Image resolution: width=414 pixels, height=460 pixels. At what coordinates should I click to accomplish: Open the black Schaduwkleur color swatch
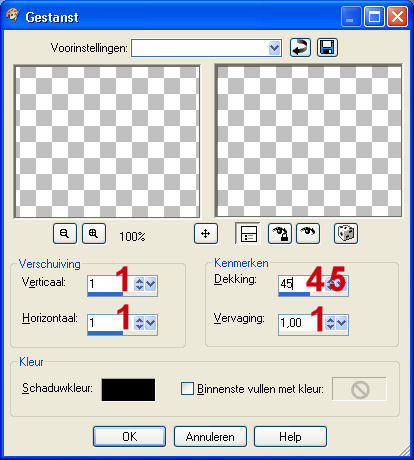[x=128, y=389]
